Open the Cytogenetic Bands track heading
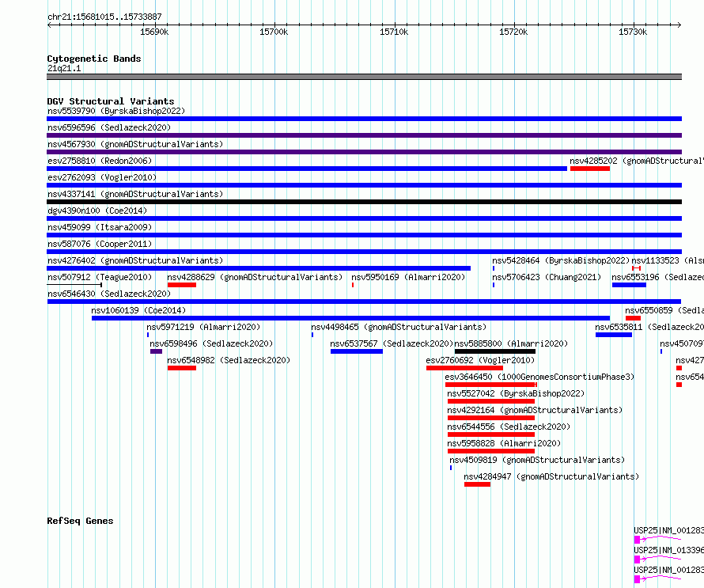Viewport: 704px width, 588px height. 94,59
